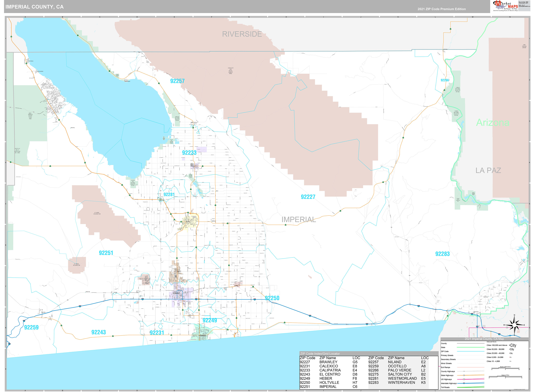Click "US Highways" legend entry
Screen dimensions: 533x392
(x=446, y=379)
